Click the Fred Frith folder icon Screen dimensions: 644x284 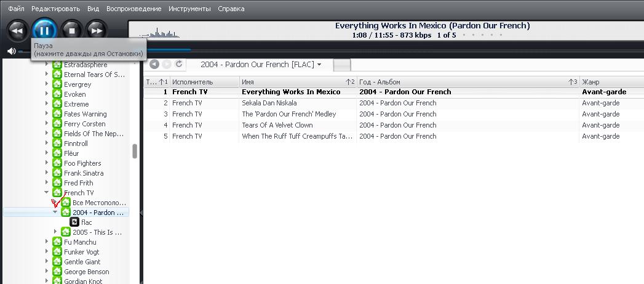(57, 183)
